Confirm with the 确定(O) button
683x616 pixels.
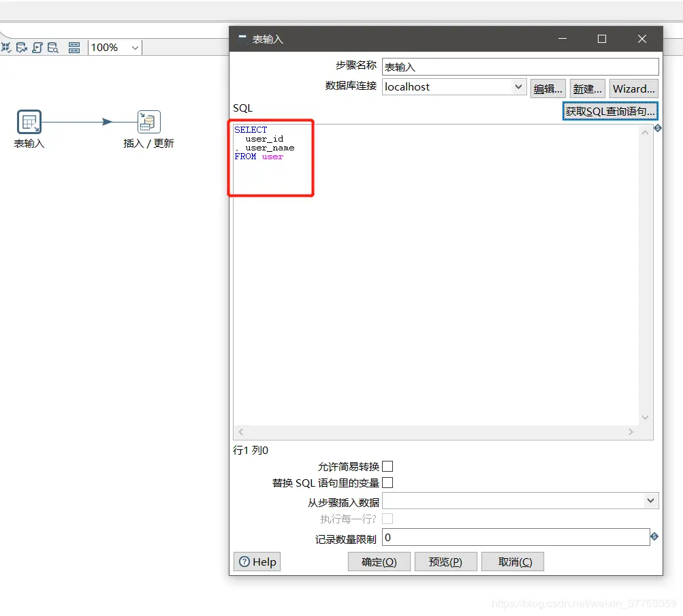point(379,562)
